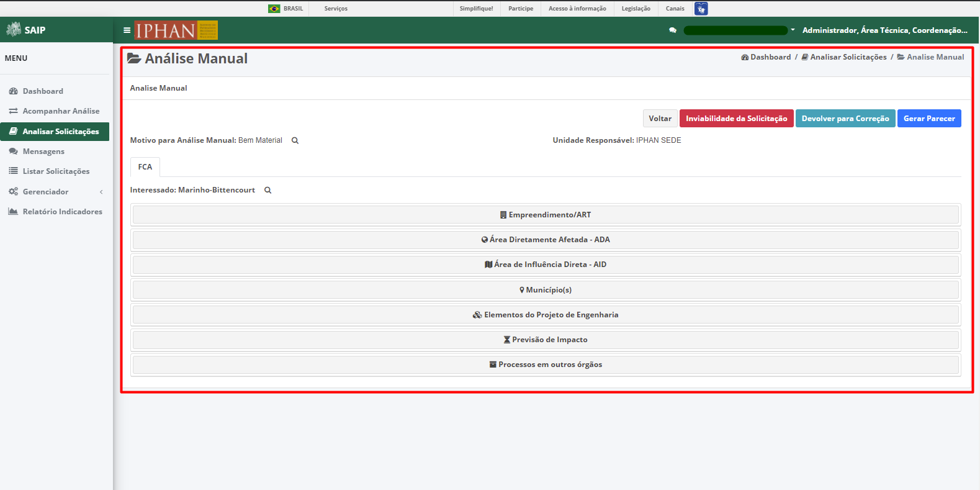Follow Analisar Solicitações breadcrumb link
The width and height of the screenshot is (980, 490).
coord(844,57)
